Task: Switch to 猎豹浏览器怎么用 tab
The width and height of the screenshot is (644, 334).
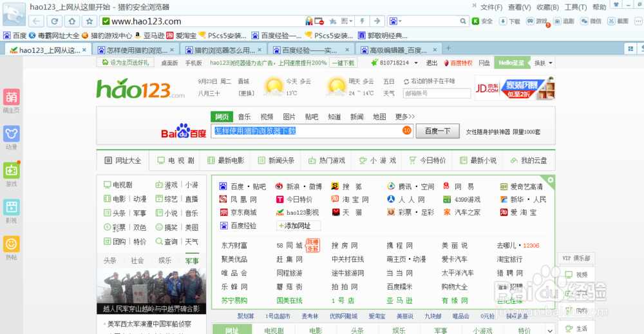Action: click(224, 50)
